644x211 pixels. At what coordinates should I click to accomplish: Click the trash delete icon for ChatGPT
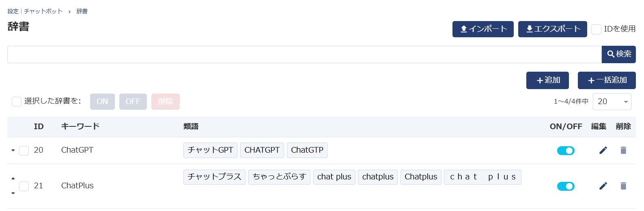point(623,150)
